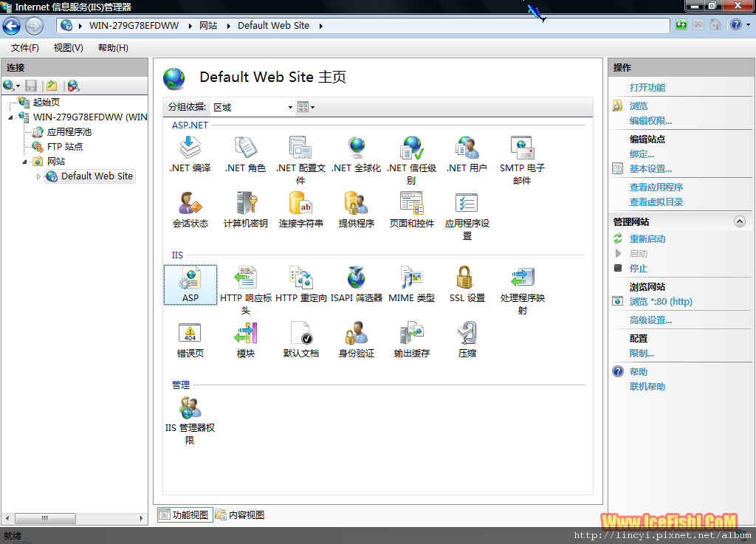Click the 连接 panel horizontal scrollbar
756x544 pixels.
(x=75, y=518)
